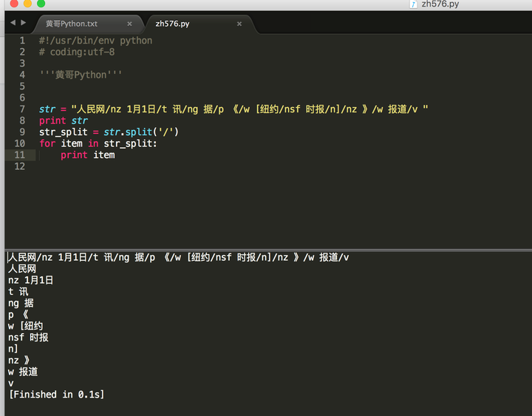The image size is (532, 416).
Task: Click the divider between editor and output panel
Action: pyautogui.click(x=268, y=250)
